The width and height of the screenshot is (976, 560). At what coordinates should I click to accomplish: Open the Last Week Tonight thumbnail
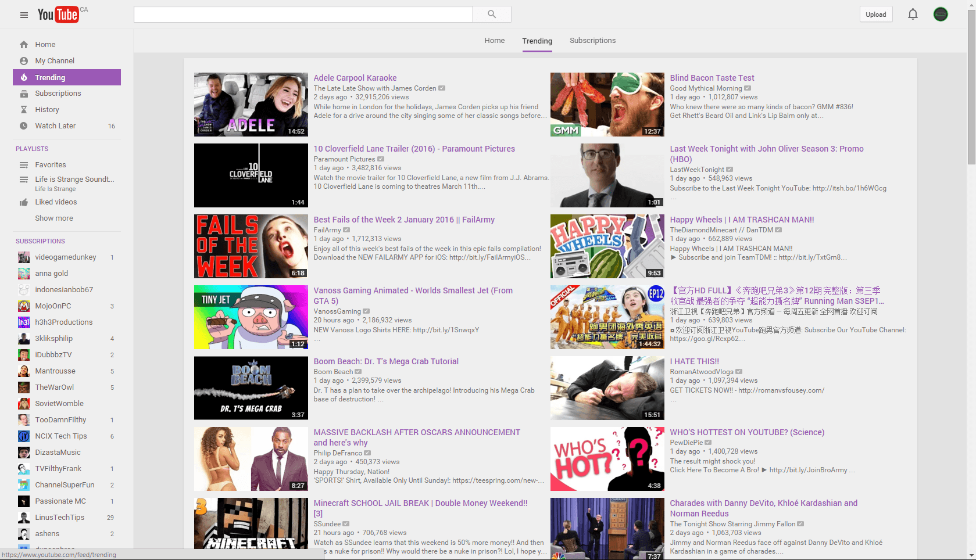(x=607, y=175)
